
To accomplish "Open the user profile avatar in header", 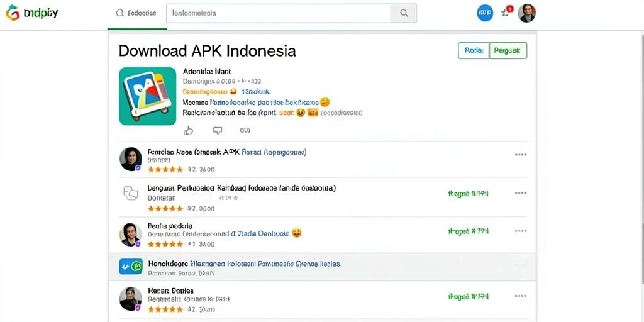I will [527, 13].
